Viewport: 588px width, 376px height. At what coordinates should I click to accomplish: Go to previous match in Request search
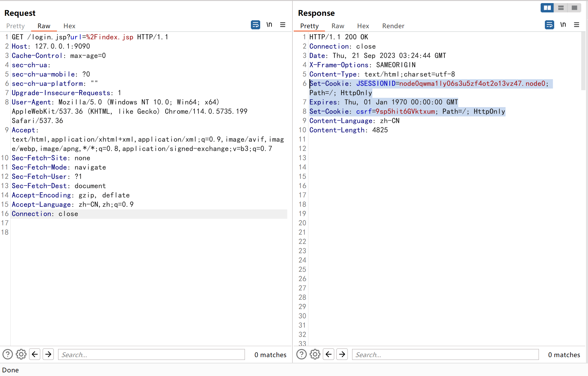click(x=35, y=354)
